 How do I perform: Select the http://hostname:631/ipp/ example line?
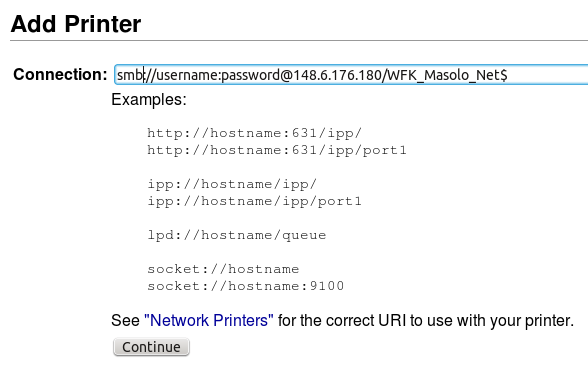pyautogui.click(x=255, y=133)
